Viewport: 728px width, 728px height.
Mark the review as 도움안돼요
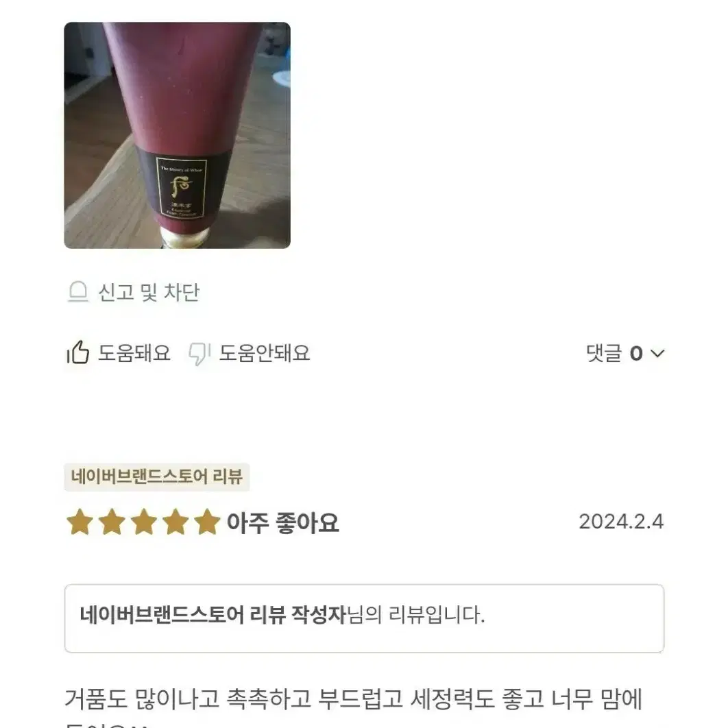249,353
